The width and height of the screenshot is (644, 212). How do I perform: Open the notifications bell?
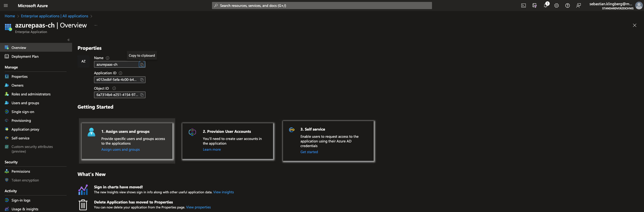546,5
